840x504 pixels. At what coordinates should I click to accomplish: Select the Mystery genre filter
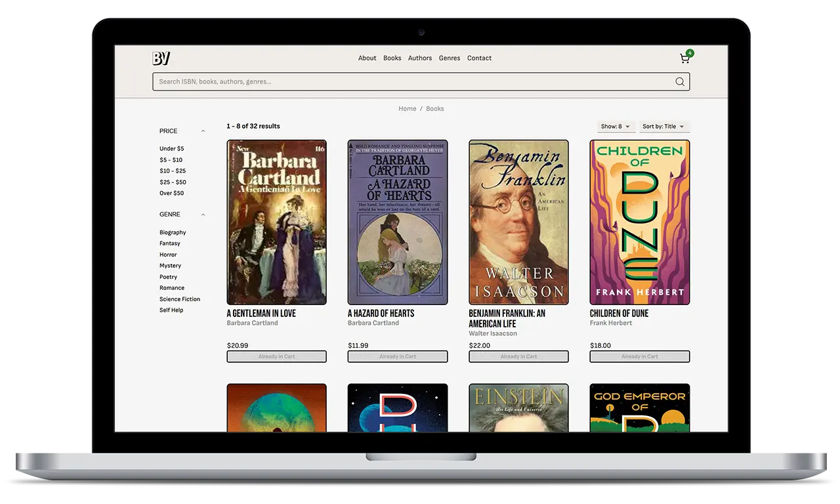(x=170, y=266)
